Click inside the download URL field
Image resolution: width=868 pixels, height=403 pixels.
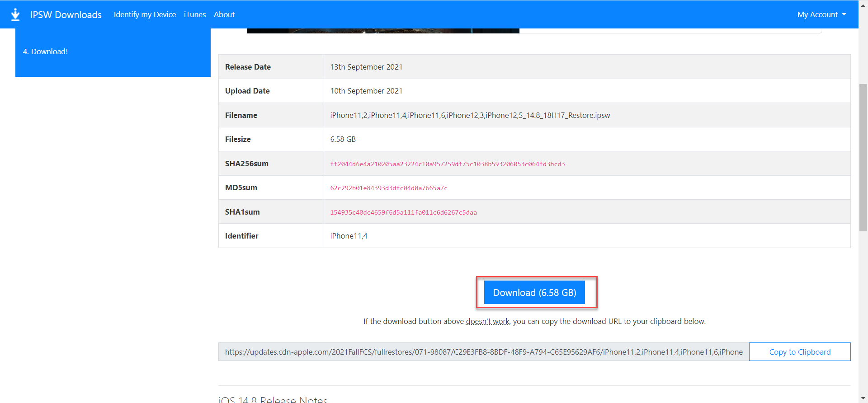(x=483, y=352)
